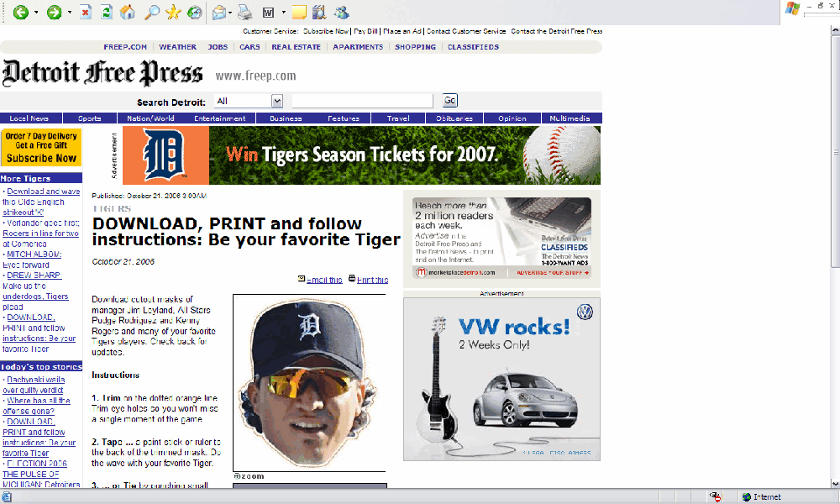Screen dimensions: 840x504
Task: Click the printer icon beside Print this
Action: 352,279
